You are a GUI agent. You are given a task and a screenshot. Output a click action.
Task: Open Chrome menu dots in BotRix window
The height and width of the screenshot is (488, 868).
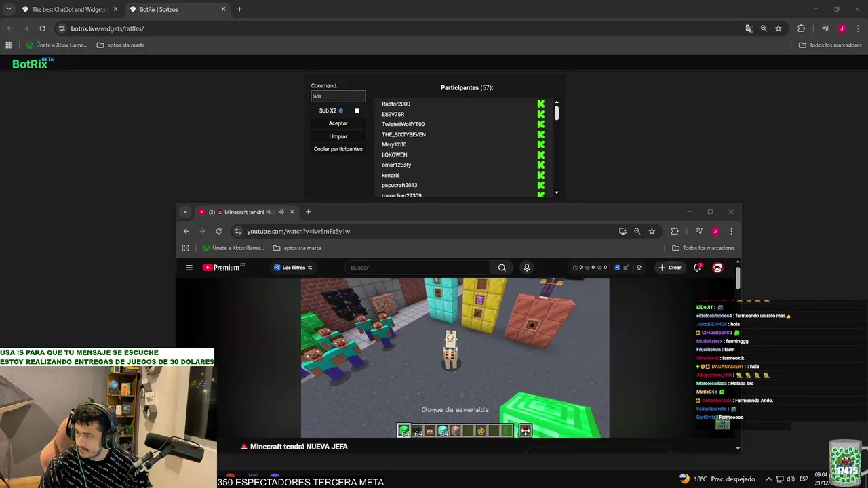coord(857,28)
